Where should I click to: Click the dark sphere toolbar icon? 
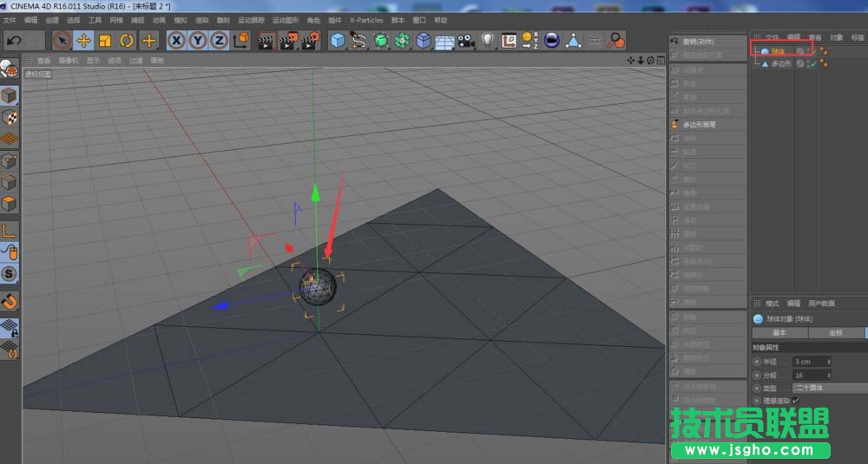pyautogui.click(x=552, y=41)
